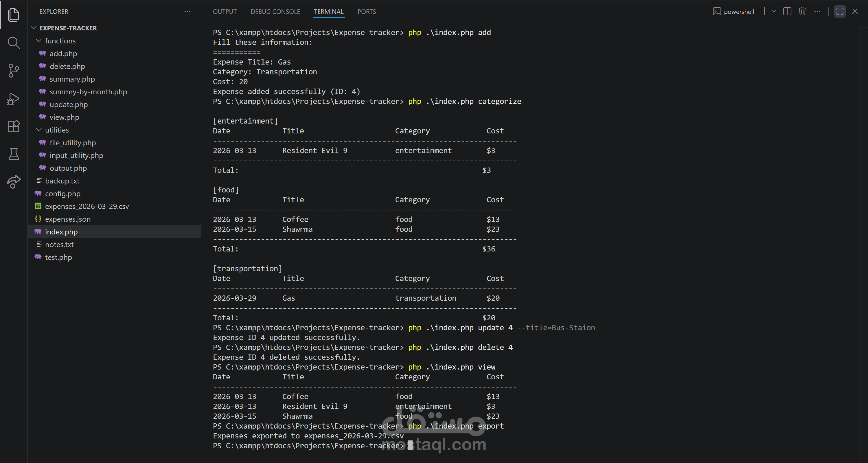Kill terminal with trash icon
The width and height of the screenshot is (868, 463).
coord(802,12)
